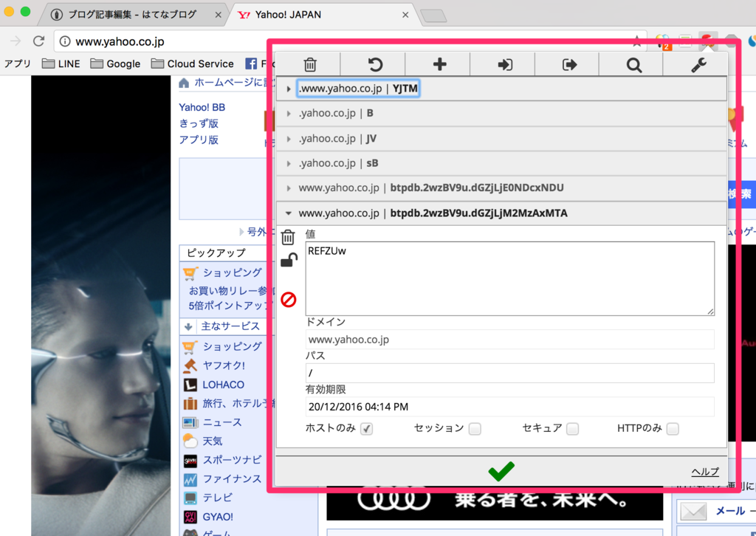
Task: Switch to the ブログ記事編集 - はてなブログ tab
Action: pyautogui.click(x=132, y=15)
